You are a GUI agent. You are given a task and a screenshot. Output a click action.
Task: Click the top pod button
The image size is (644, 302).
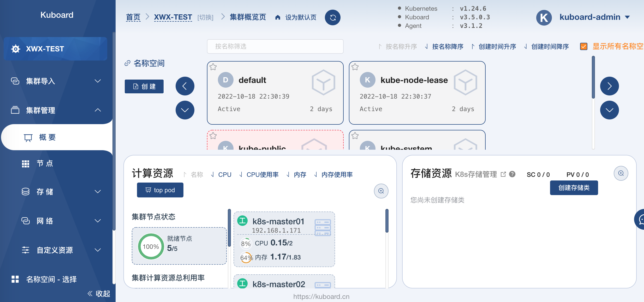coord(160,190)
